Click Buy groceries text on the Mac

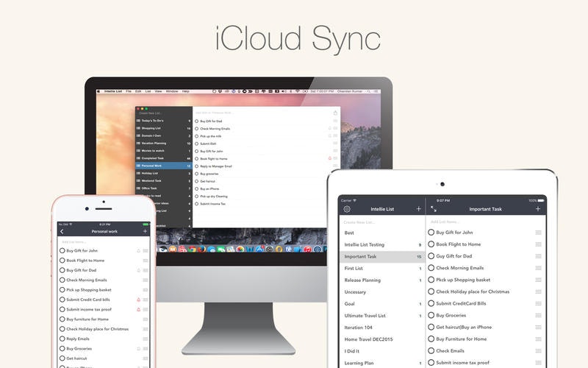(x=209, y=174)
